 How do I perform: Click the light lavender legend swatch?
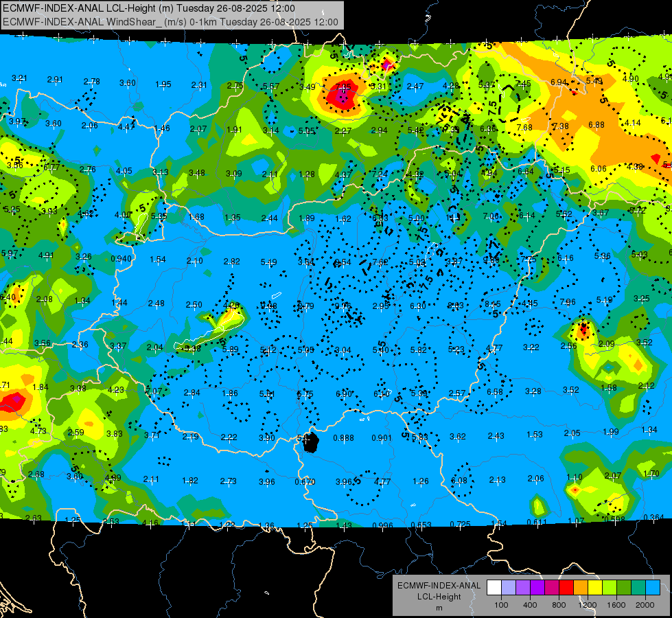coord(509,588)
